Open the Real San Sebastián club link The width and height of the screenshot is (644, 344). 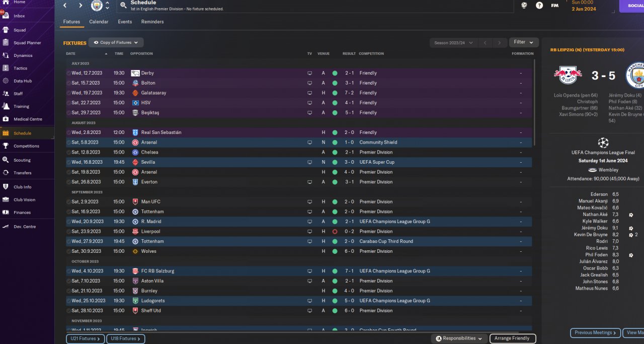(161, 132)
